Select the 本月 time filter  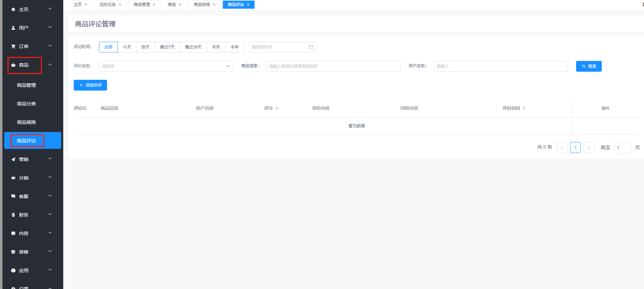click(x=216, y=47)
